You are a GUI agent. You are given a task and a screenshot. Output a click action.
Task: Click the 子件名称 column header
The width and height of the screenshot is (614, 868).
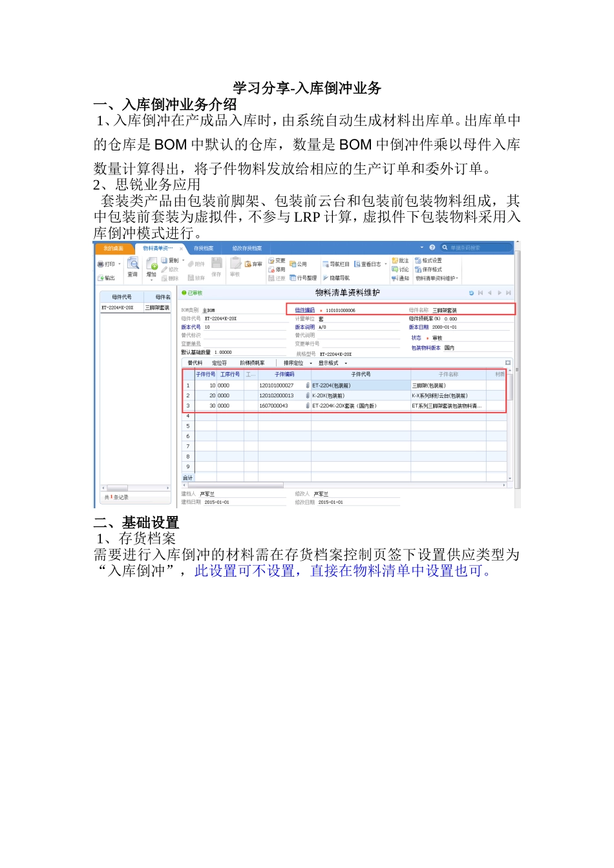(x=449, y=374)
